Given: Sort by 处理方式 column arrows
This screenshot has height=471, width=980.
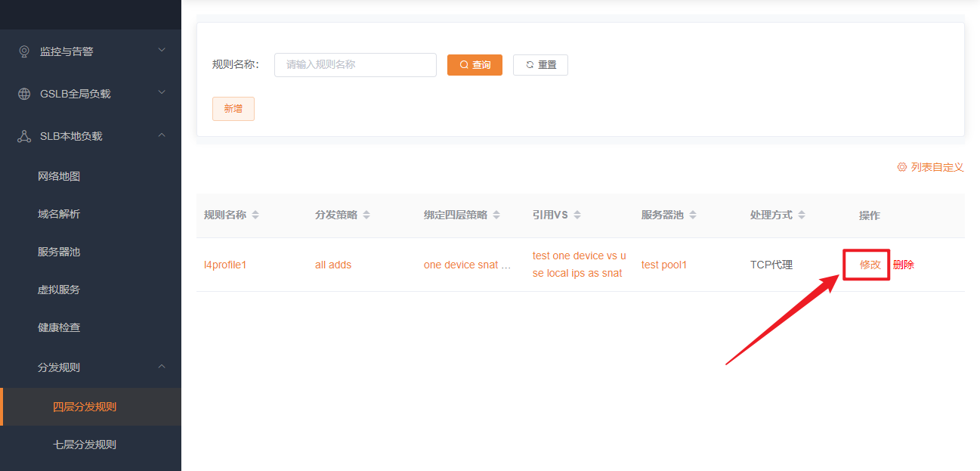Looking at the screenshot, I should click(802, 215).
